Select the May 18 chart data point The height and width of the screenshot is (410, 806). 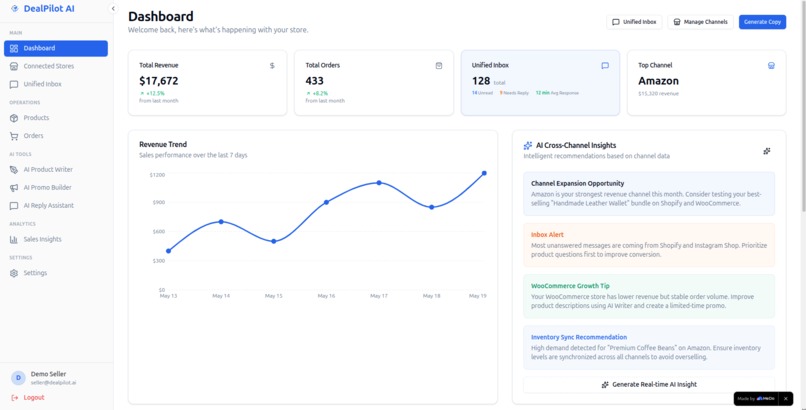click(431, 208)
